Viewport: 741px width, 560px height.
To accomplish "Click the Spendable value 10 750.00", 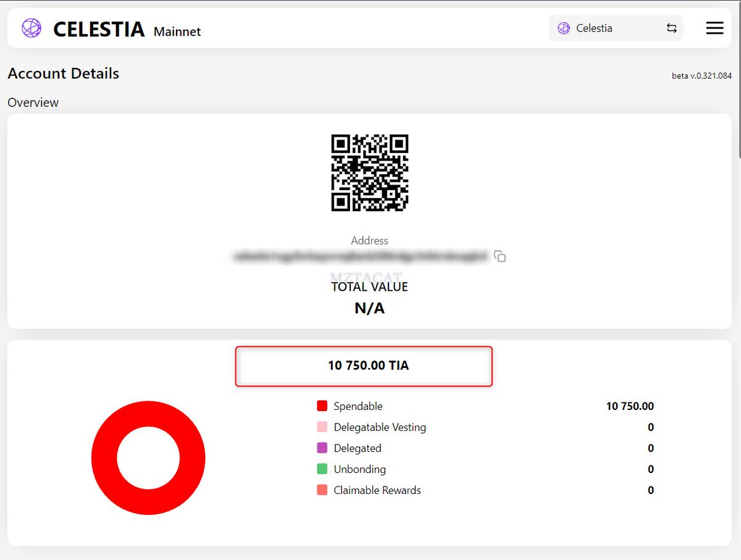I will pyautogui.click(x=630, y=406).
